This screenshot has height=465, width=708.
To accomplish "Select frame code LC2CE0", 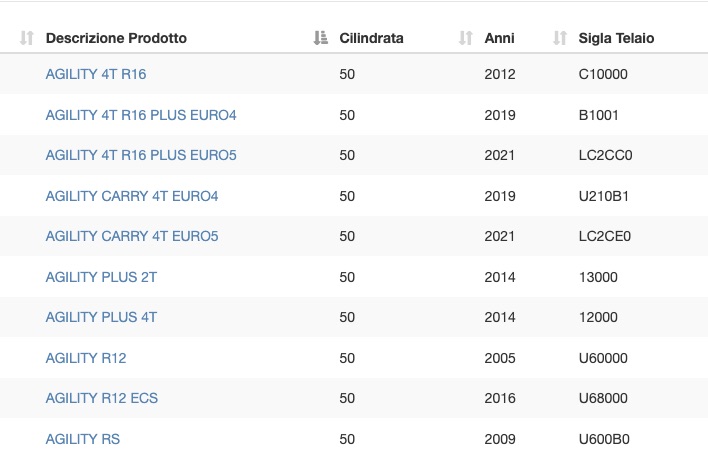I will [605, 236].
